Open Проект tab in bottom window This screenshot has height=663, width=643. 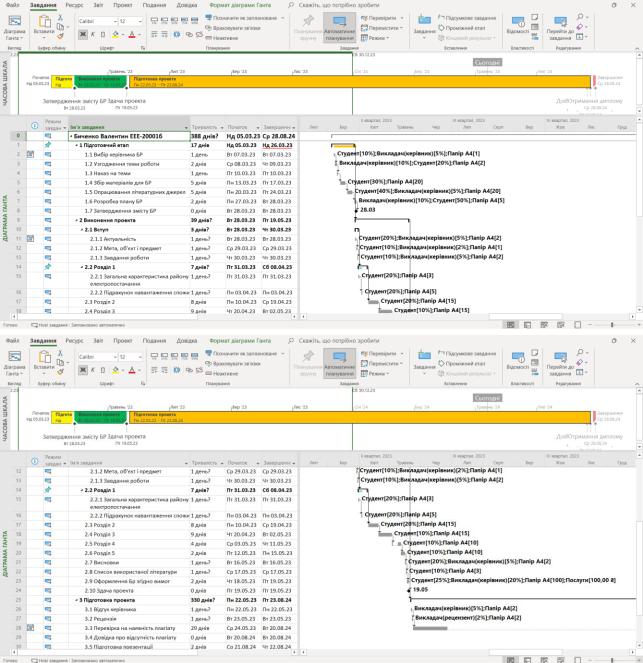pos(123,340)
